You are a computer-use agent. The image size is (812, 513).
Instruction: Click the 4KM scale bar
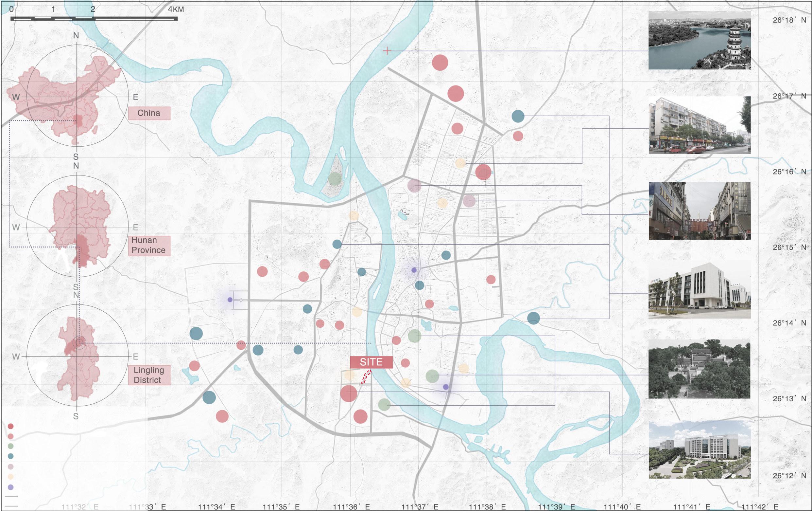click(94, 19)
